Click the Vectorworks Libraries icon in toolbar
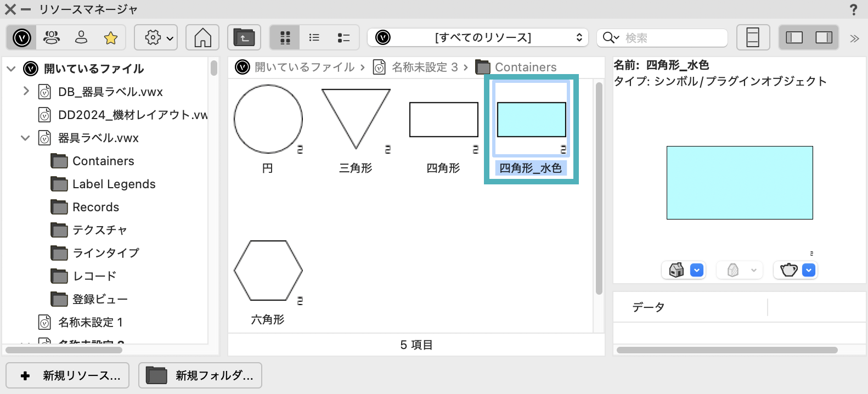Image resolution: width=868 pixels, height=394 pixels. tap(22, 38)
